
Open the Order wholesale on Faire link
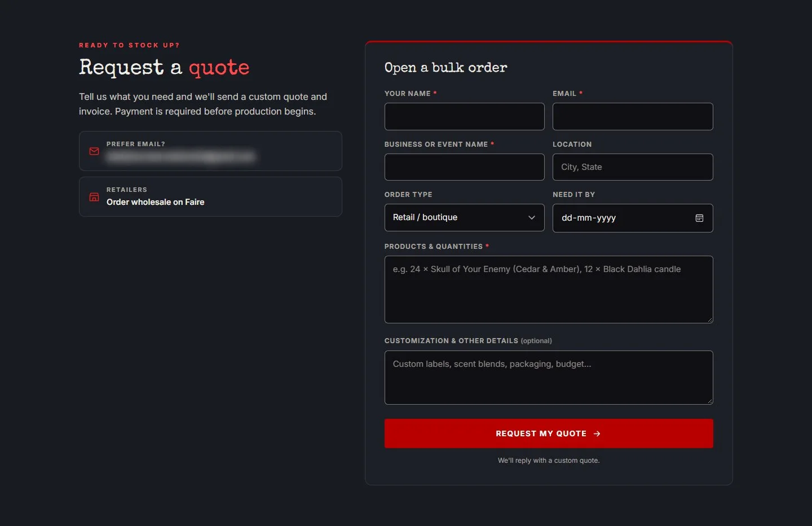coord(156,202)
